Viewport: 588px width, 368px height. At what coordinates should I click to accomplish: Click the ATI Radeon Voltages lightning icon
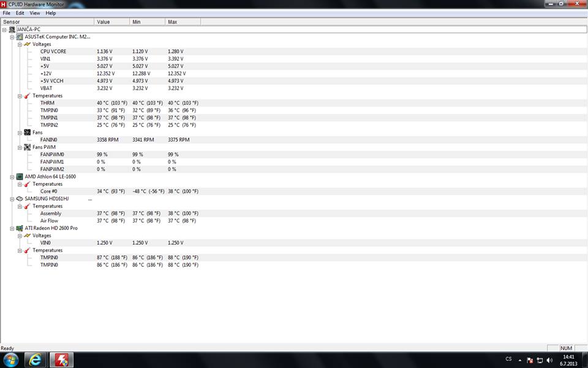coord(27,236)
